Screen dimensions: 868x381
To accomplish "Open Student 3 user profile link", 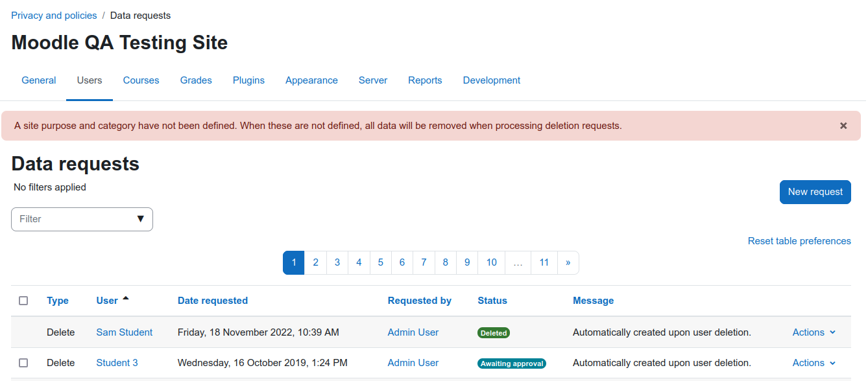I will [x=117, y=363].
